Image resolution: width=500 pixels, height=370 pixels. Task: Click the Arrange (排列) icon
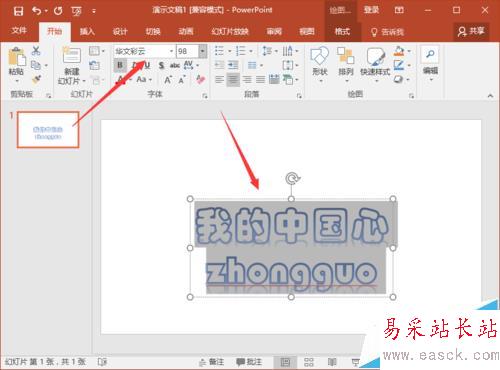click(x=346, y=56)
